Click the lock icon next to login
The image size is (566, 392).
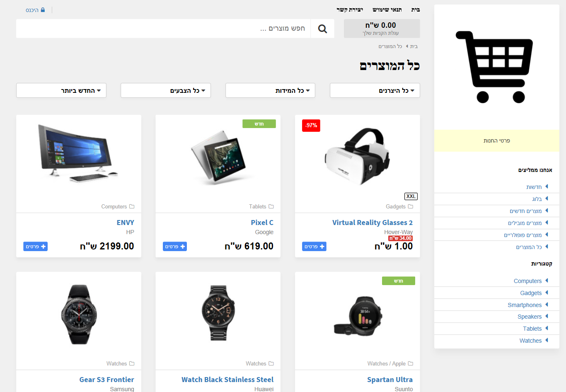coord(43,10)
